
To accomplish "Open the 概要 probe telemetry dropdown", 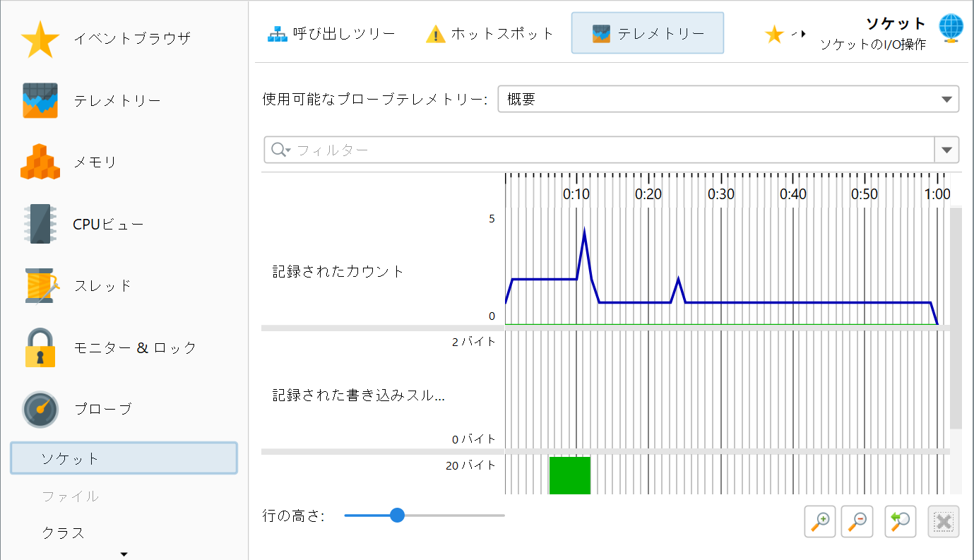I will tap(728, 100).
